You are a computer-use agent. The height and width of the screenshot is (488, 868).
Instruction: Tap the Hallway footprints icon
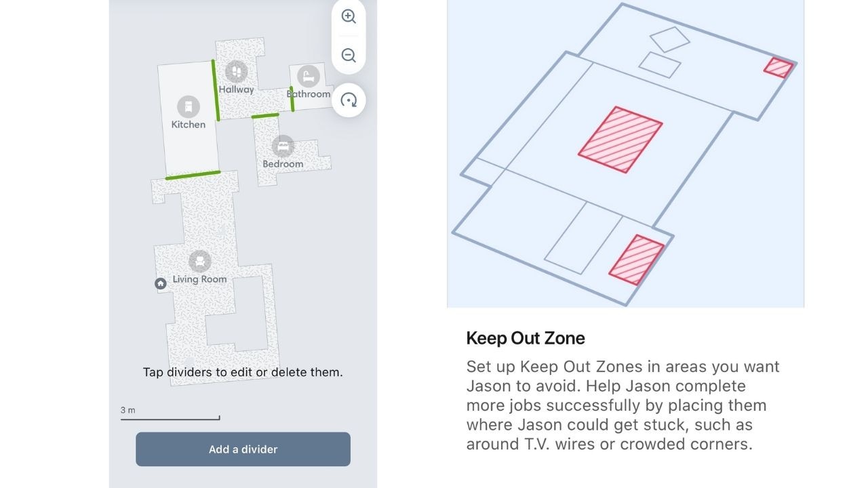point(236,71)
